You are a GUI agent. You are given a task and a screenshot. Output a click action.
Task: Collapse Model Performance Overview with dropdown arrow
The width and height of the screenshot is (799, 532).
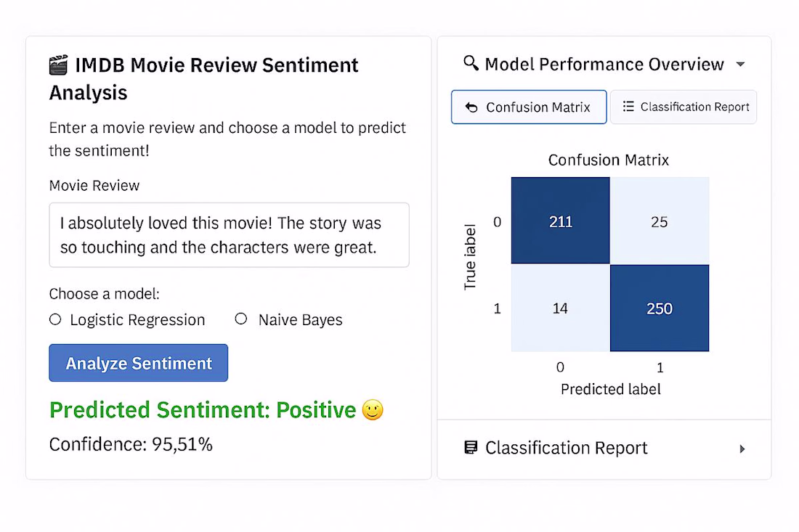pos(741,64)
